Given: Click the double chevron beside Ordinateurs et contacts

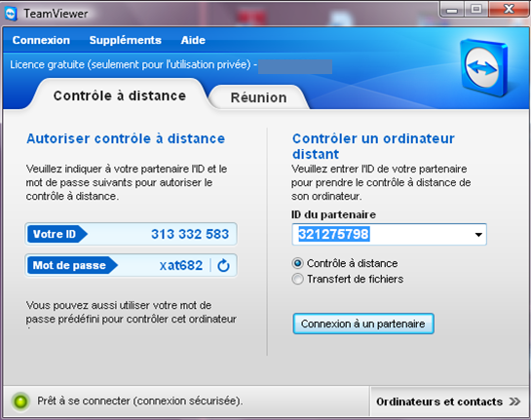Looking at the screenshot, I should 514,401.
